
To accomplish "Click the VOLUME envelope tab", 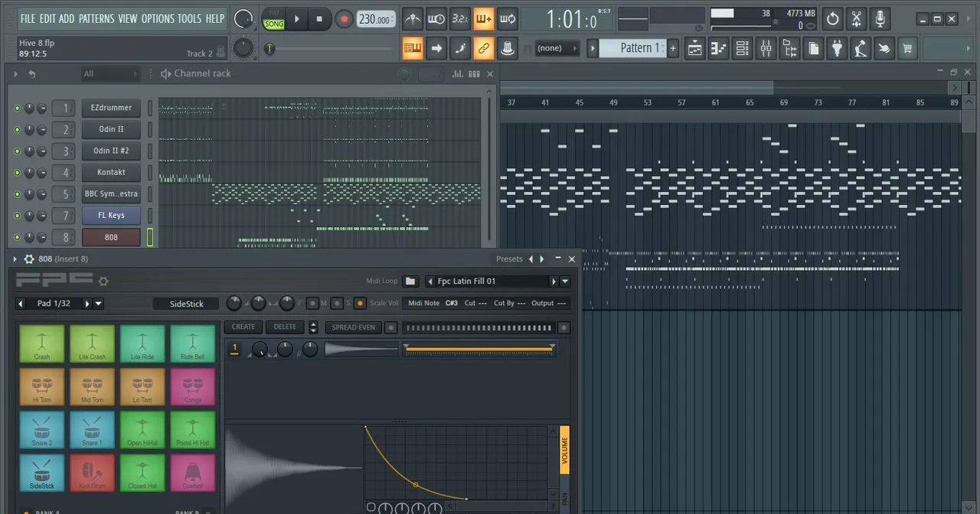I will click(564, 451).
